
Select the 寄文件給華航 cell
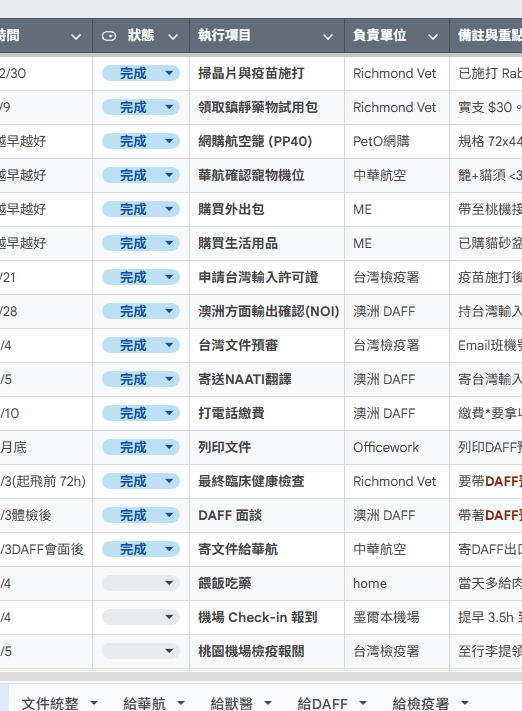(x=267, y=550)
